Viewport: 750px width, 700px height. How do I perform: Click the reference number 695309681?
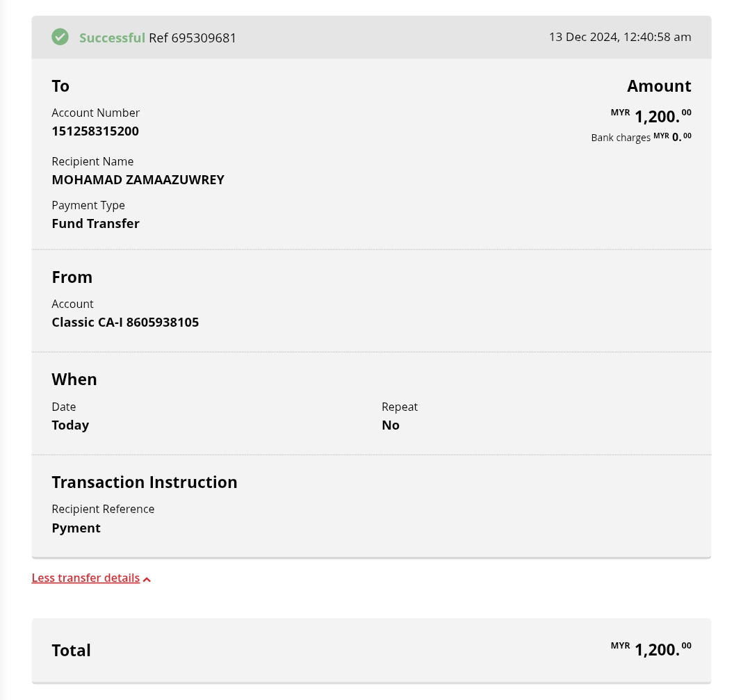click(193, 38)
